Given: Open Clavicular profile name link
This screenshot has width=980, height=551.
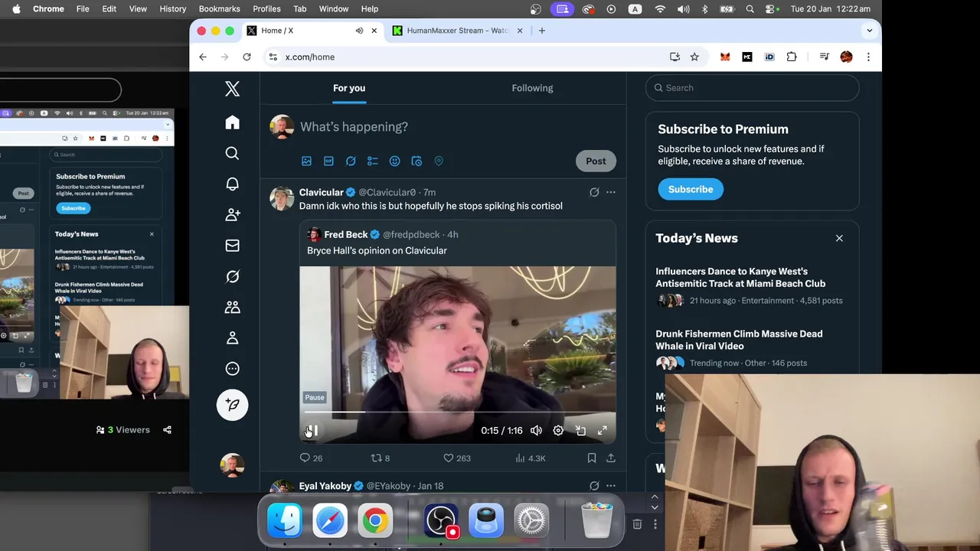Looking at the screenshot, I should pyautogui.click(x=321, y=192).
